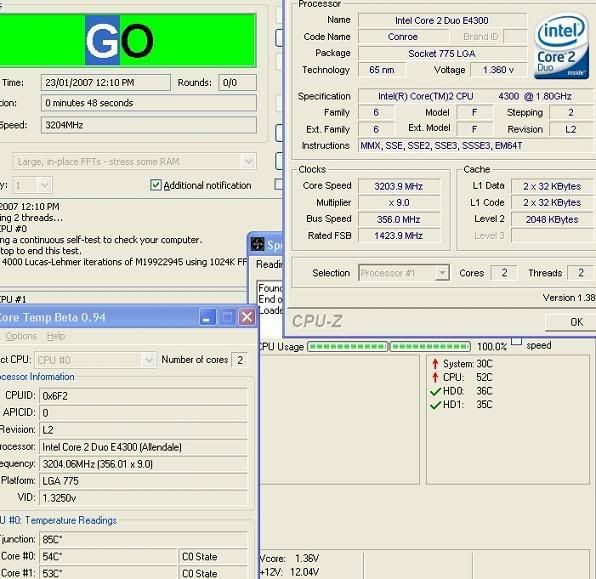Screen dimensions: 596x579
Task: Click the Lucas-Lehmer iterations log line
Action: tap(124, 262)
